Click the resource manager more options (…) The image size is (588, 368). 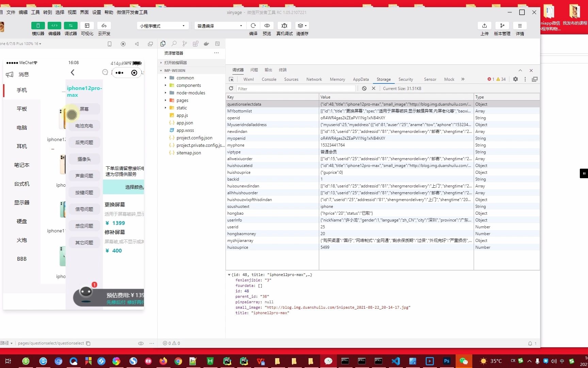[216, 53]
